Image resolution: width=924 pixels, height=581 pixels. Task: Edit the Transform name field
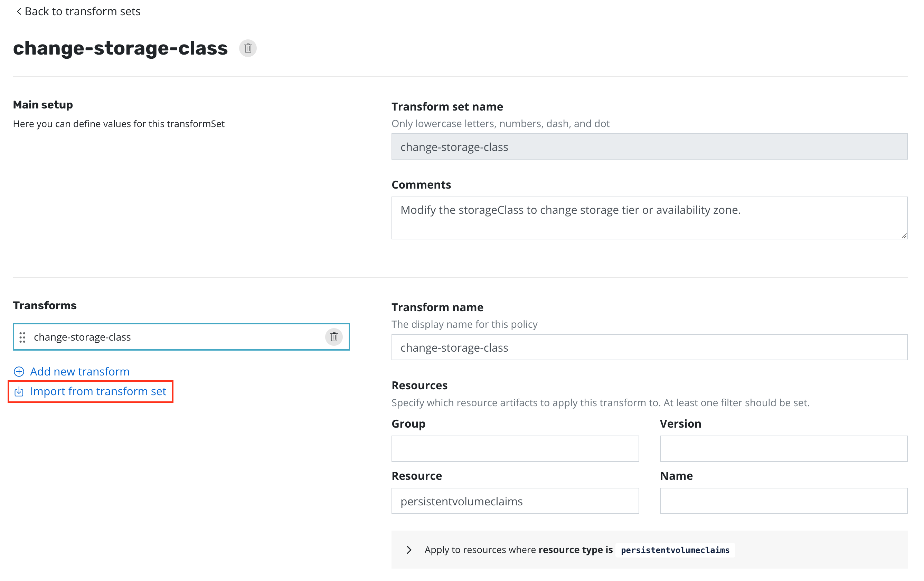point(649,347)
